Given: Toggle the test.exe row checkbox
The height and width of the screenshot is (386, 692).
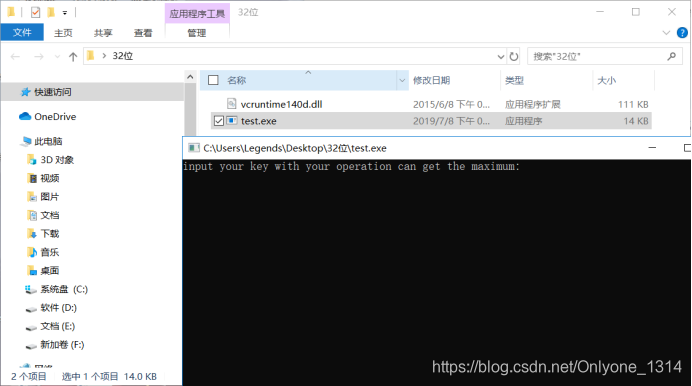Looking at the screenshot, I should coord(218,121).
